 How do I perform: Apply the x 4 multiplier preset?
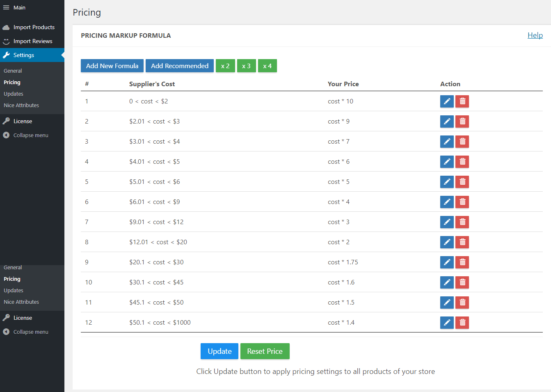coord(267,66)
